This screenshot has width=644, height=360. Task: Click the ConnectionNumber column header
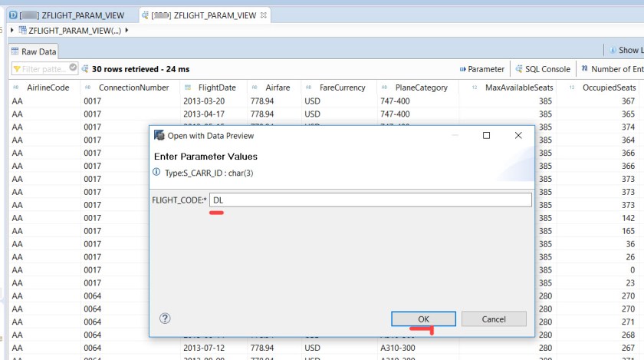pyautogui.click(x=133, y=88)
